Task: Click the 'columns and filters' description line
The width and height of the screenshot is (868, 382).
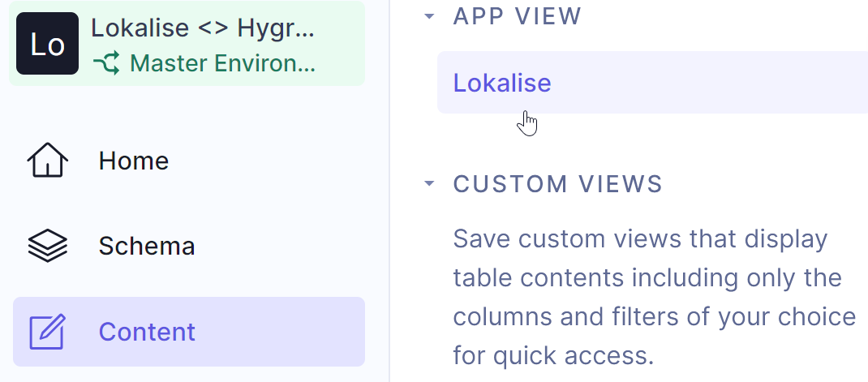Action: point(654,316)
